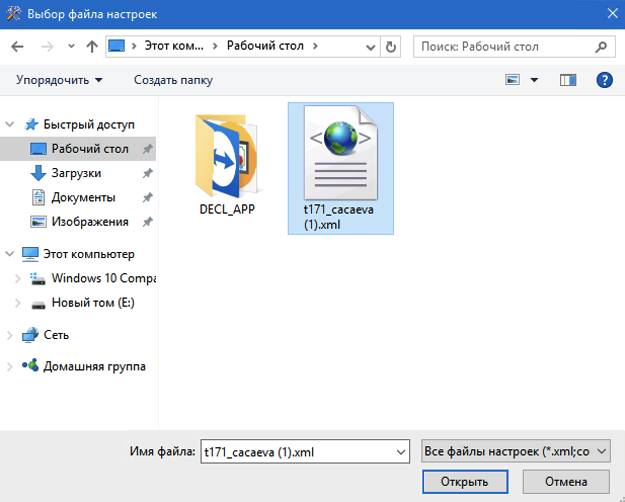This screenshot has width=625, height=502.
Task: Open the help question mark icon
Action: tap(603, 79)
